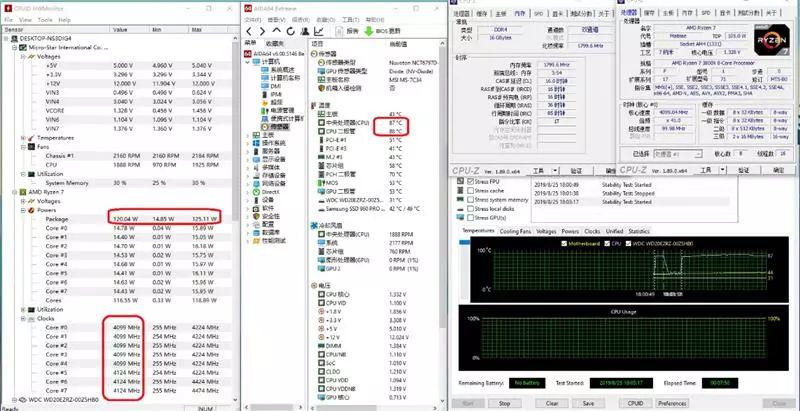Click AIDA64 toolbar back arrow
This screenshot has width=800, height=411.
(x=249, y=31)
